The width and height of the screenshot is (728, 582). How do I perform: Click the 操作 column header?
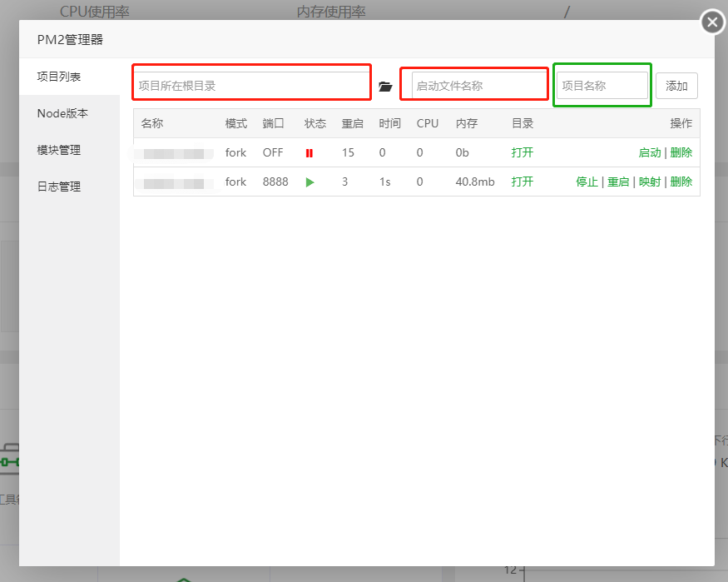pyautogui.click(x=681, y=123)
